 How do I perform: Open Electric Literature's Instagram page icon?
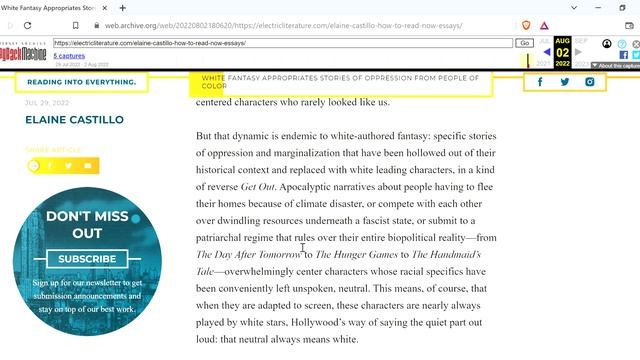pos(590,82)
